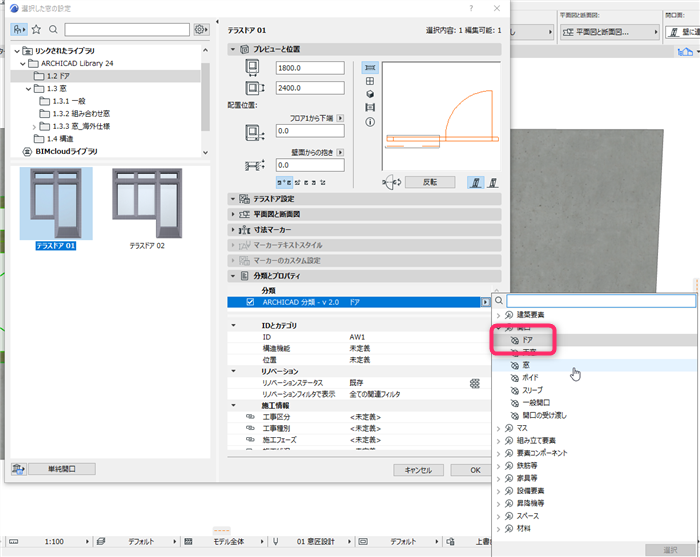Viewport: 700px width, 557px height.
Task: Expand the 平面図と断面図 panel
Action: click(x=233, y=214)
